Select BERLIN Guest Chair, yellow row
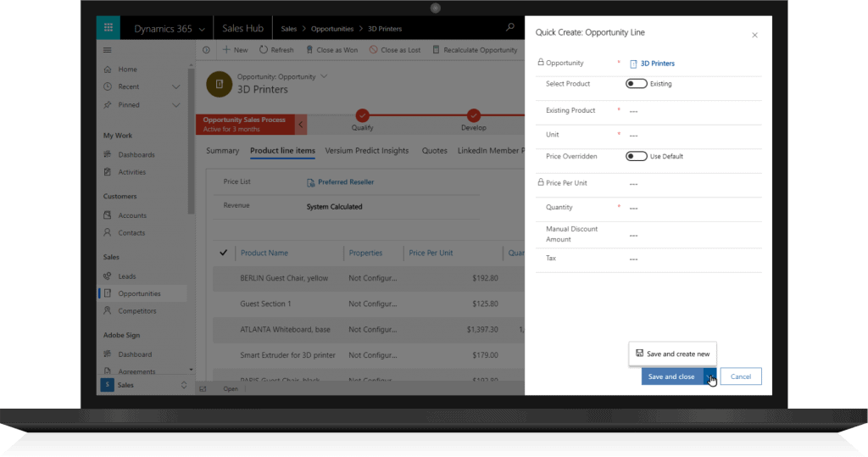868x457 pixels. 369,278
